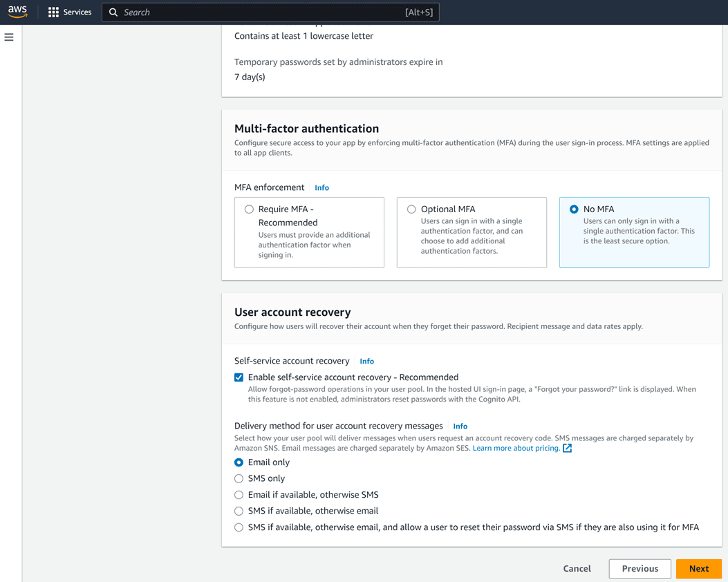The height and width of the screenshot is (582, 728).
Task: Click Info next to MFA enforcement
Action: (321, 187)
